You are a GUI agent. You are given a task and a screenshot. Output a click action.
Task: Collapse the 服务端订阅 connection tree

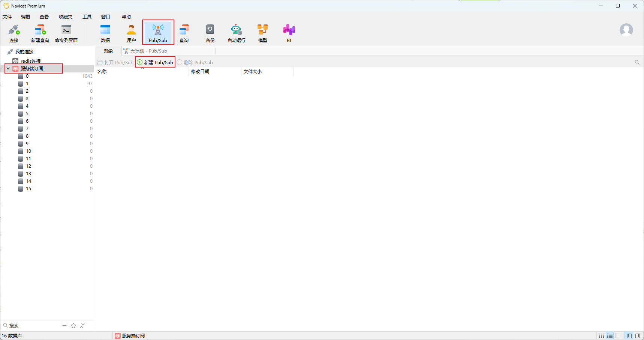8,69
